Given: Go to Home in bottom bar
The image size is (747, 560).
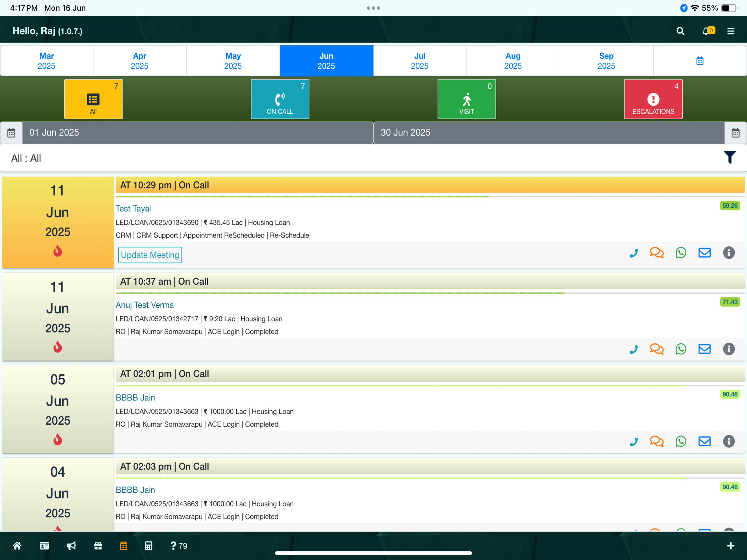Looking at the screenshot, I should point(17,546).
